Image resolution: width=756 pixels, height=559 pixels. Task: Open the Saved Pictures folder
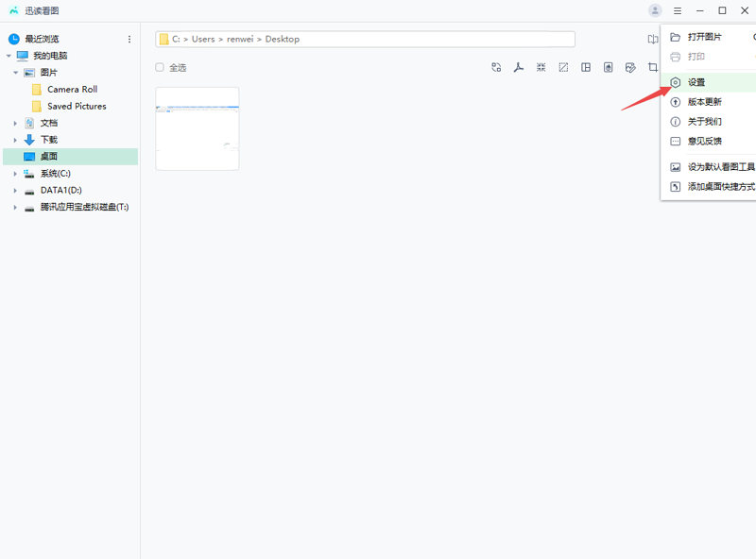77,107
